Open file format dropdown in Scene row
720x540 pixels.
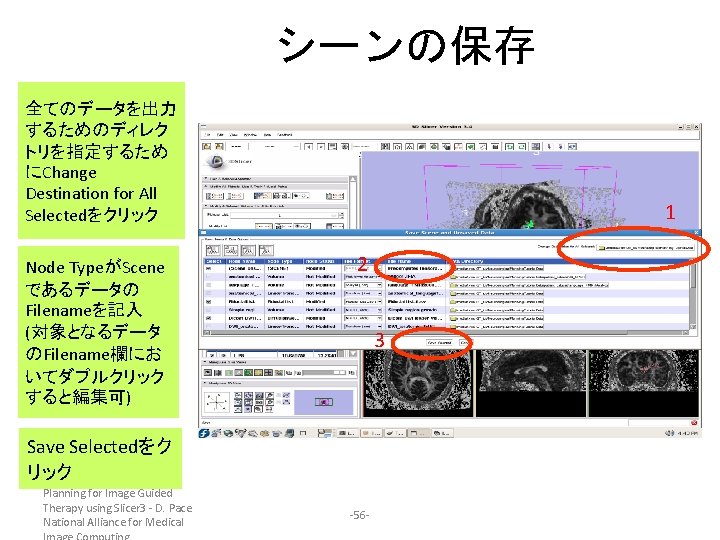tap(363, 268)
